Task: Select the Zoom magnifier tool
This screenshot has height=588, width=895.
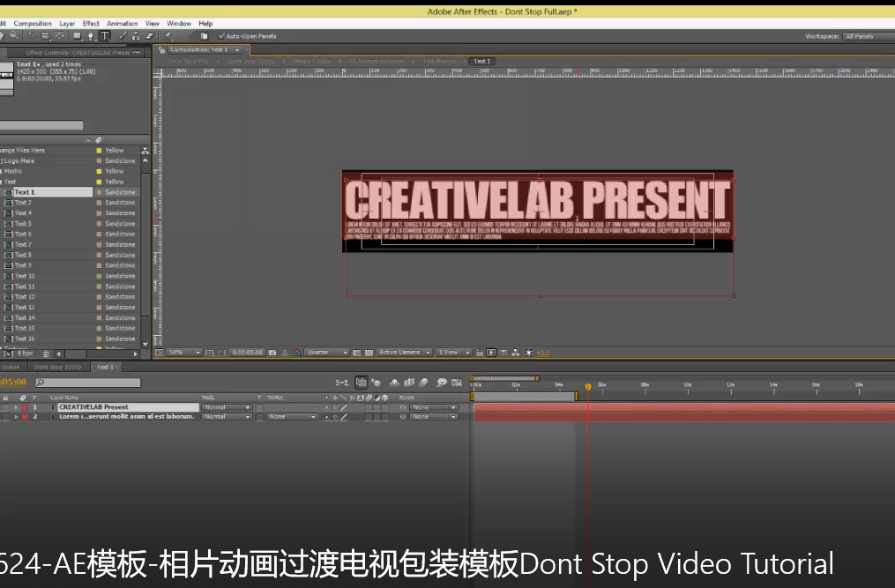Action: pyautogui.click(x=14, y=36)
